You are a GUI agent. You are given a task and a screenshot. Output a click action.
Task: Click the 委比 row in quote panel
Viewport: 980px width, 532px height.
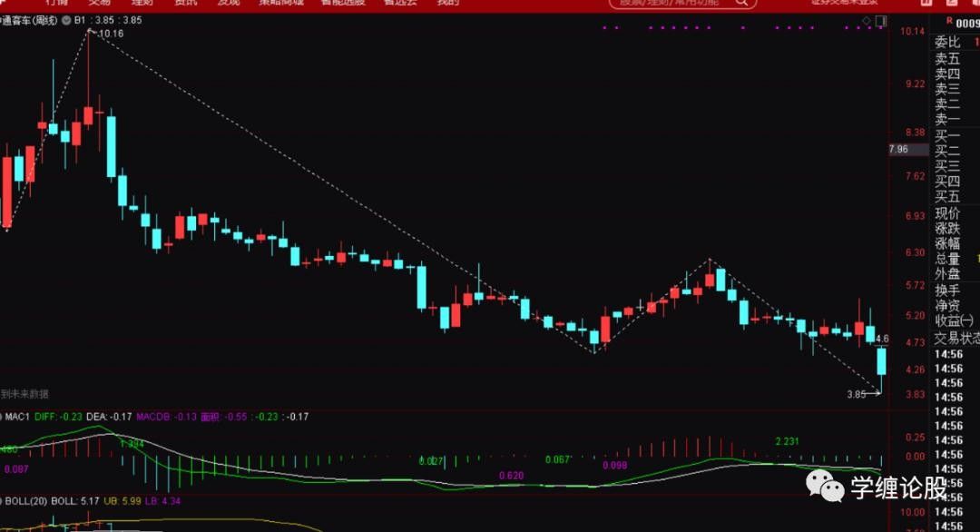[x=948, y=42]
